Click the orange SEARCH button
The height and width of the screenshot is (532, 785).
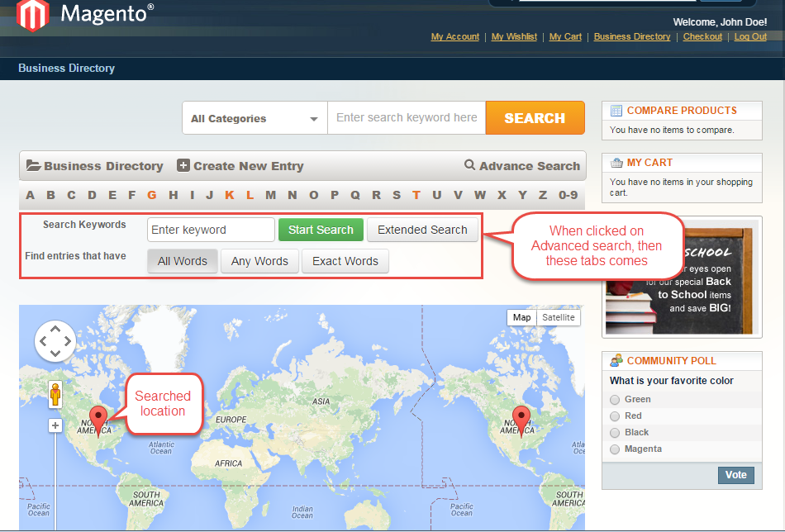[x=535, y=118]
